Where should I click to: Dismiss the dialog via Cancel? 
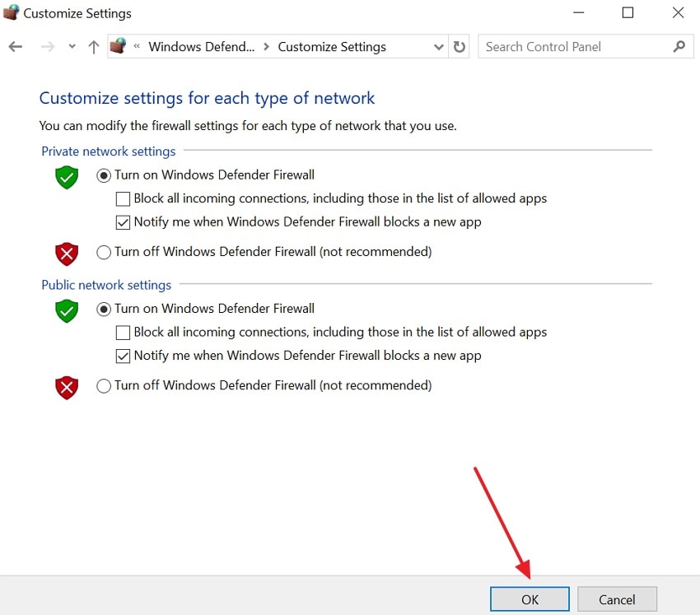617,599
